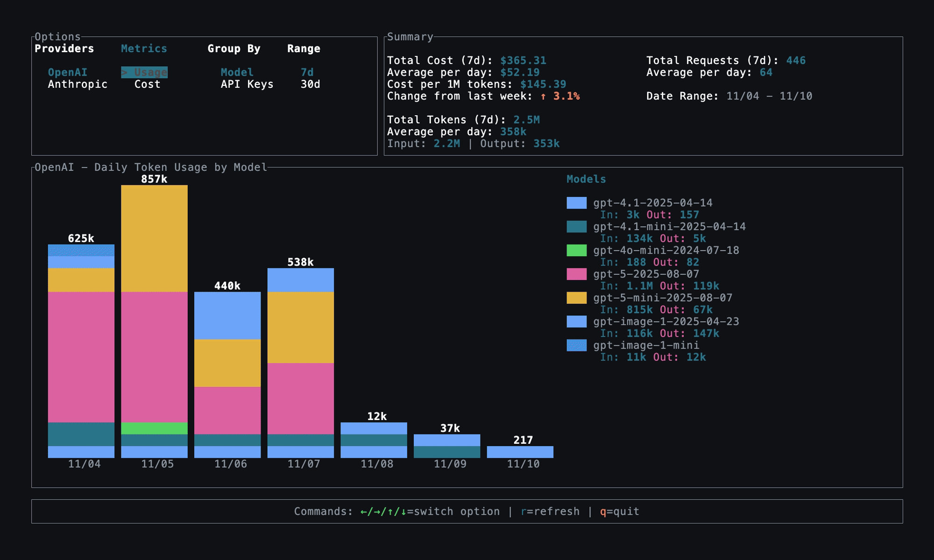This screenshot has width=934, height=560.
Task: Select the 7d range option
Action: coord(307,72)
